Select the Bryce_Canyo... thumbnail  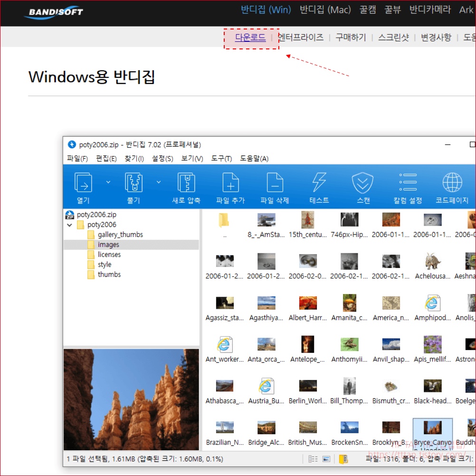pos(433,428)
